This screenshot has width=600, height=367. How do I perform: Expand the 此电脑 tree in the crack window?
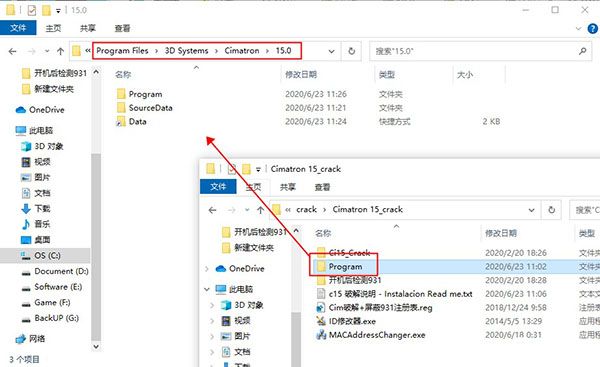tap(207, 289)
